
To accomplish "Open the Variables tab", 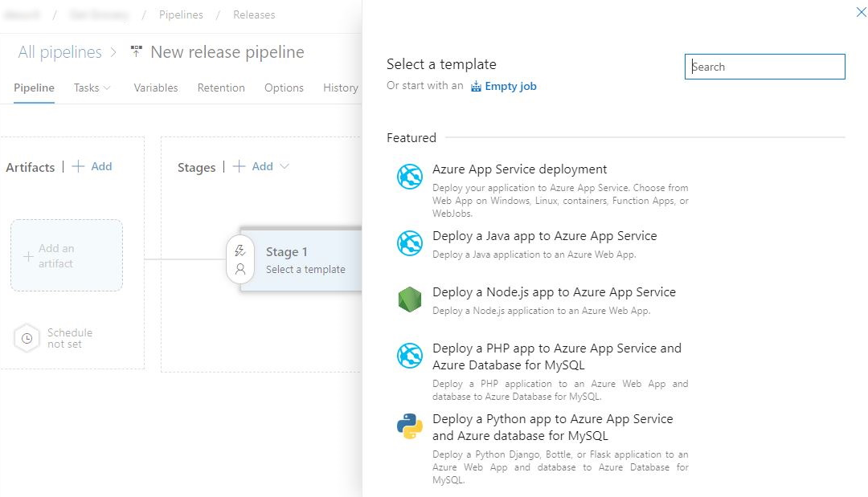I will click(156, 88).
